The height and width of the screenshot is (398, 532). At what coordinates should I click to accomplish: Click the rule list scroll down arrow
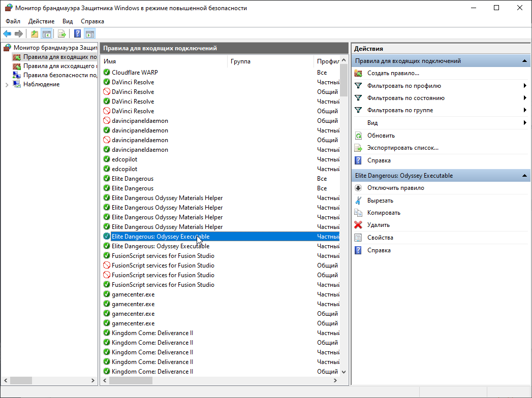pos(343,372)
